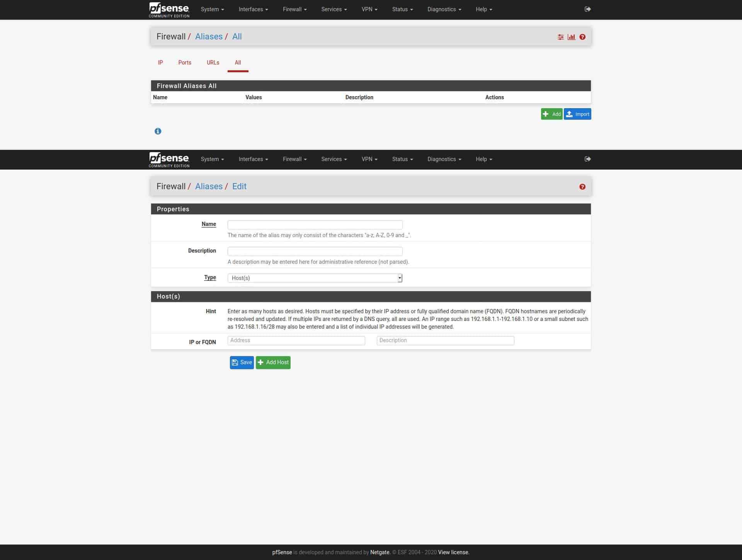The width and height of the screenshot is (742, 560).
Task: Click the pfSense link in footer
Action: point(282,552)
